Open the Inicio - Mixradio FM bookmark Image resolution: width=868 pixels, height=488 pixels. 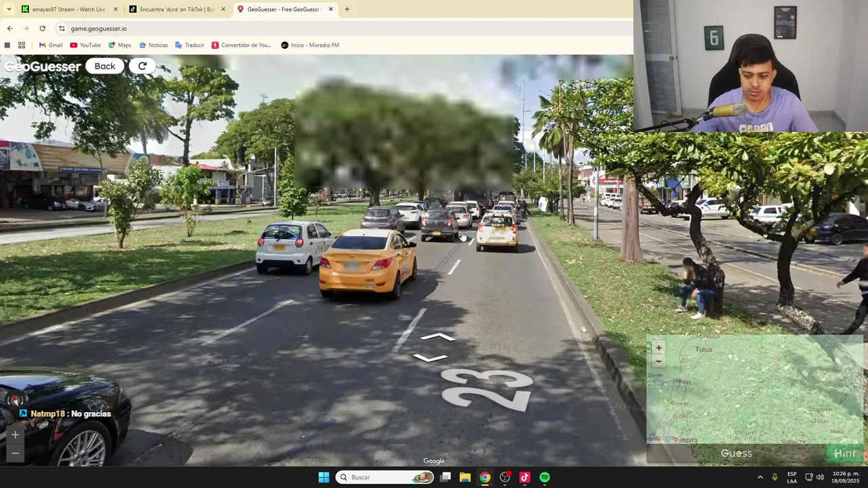310,45
